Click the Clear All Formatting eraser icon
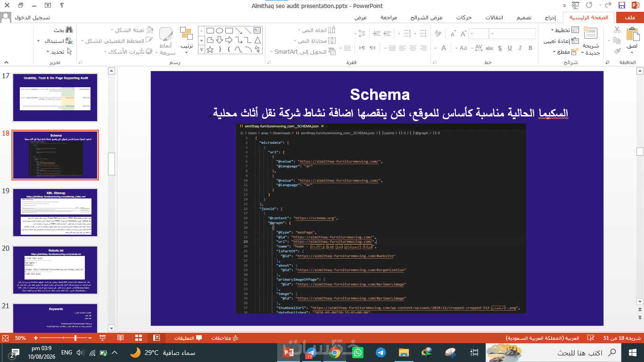The width and height of the screenshot is (644, 362). (x=438, y=33)
